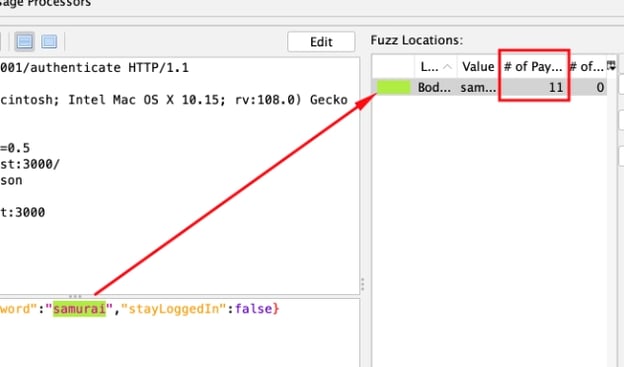Click the false value in the JSON body
Viewport: 624px width, 367px height.
click(x=254, y=309)
